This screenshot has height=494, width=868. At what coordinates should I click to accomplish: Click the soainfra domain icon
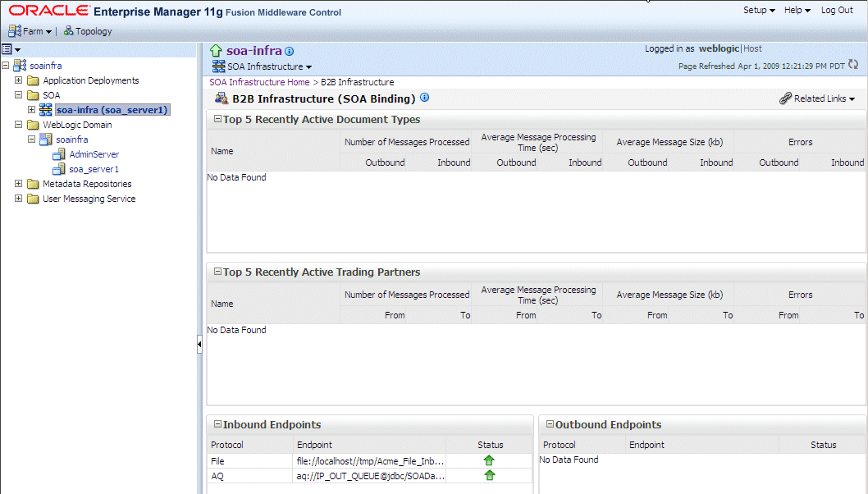pyautogui.click(x=46, y=140)
